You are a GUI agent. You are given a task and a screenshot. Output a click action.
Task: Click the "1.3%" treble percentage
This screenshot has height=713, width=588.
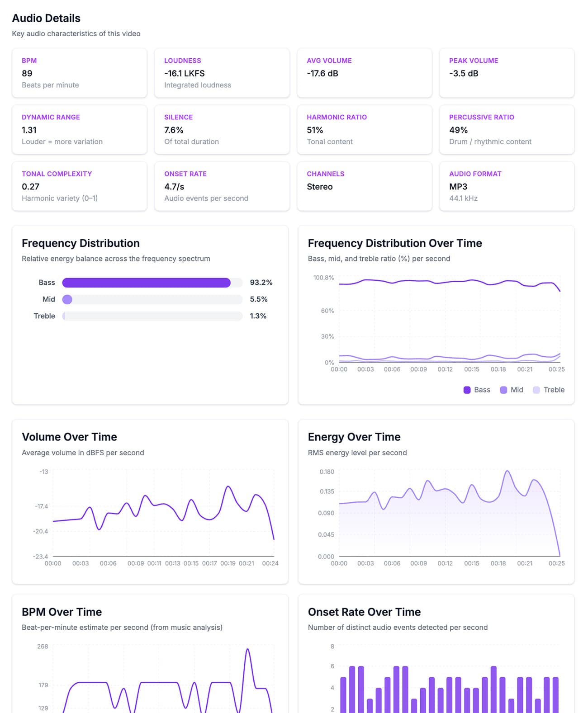[x=258, y=316]
